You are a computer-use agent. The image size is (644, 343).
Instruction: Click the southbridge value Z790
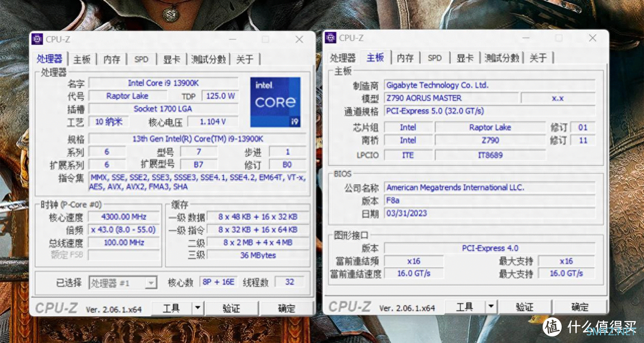(490, 141)
